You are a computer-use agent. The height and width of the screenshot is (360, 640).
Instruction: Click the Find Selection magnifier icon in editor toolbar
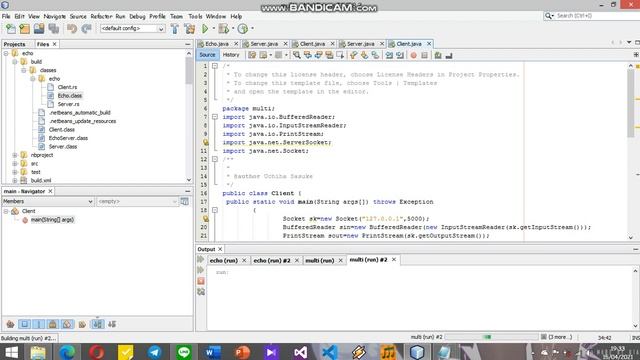(x=296, y=55)
